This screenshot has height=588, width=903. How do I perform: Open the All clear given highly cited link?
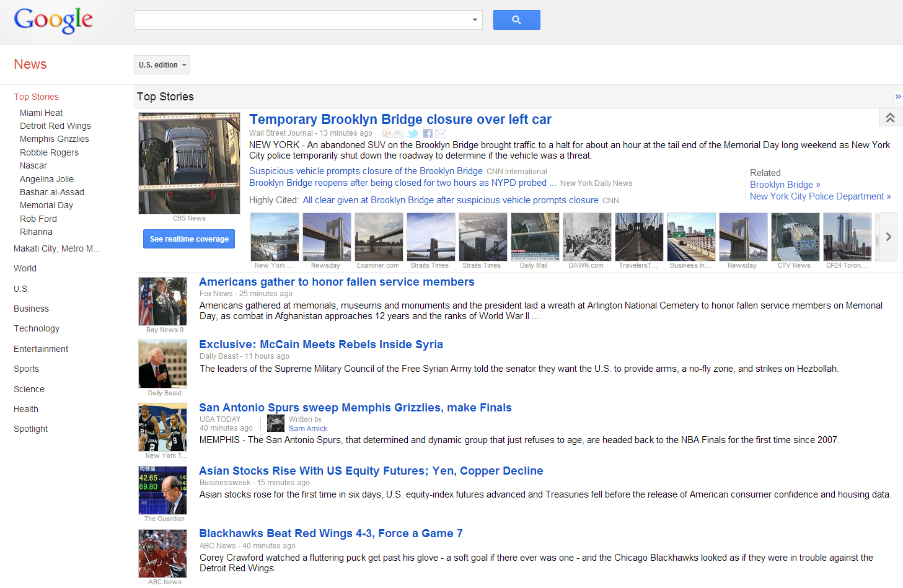[451, 200]
